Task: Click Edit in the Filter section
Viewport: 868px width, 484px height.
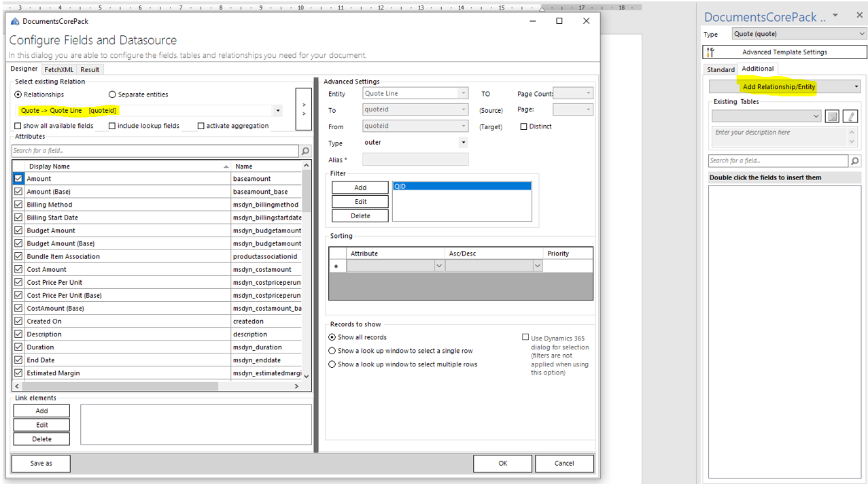Action: point(360,201)
